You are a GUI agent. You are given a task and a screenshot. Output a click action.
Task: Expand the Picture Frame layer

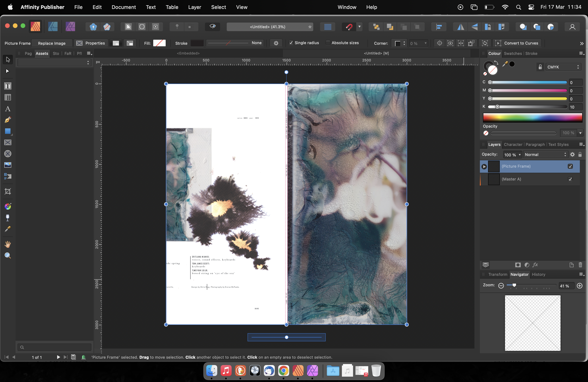tap(484, 166)
